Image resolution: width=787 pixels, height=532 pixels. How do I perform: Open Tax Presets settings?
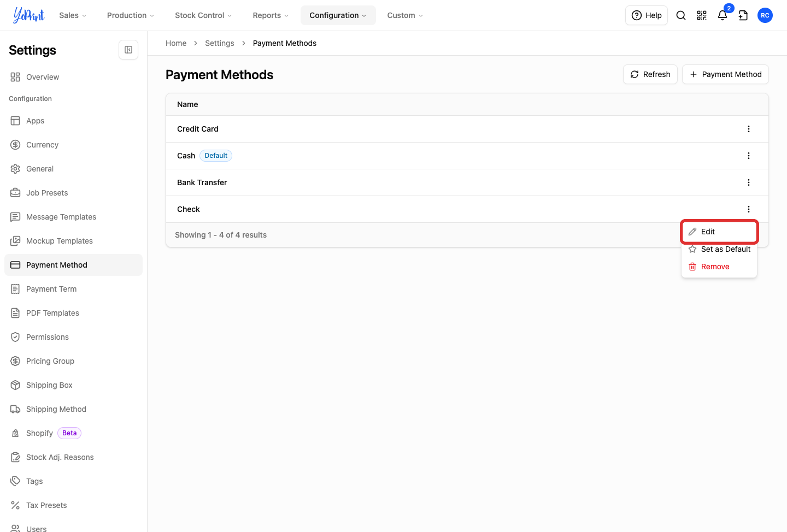click(x=73, y=505)
